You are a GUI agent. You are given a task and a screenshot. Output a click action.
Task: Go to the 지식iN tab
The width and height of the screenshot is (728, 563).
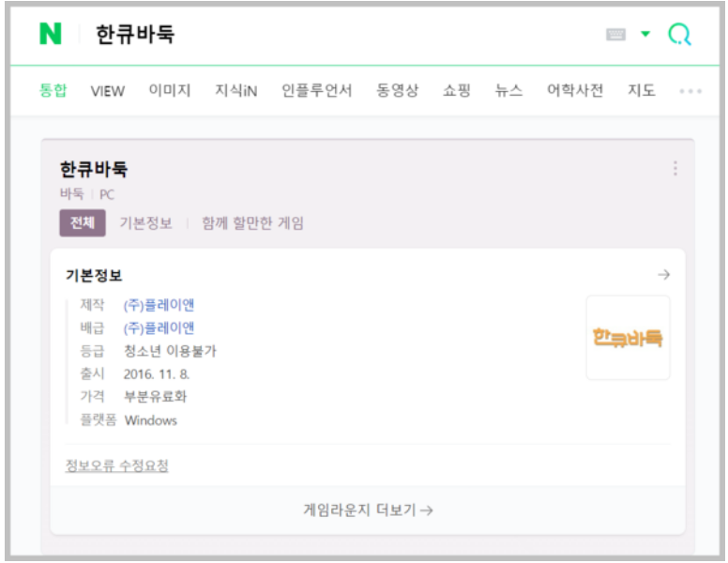235,90
